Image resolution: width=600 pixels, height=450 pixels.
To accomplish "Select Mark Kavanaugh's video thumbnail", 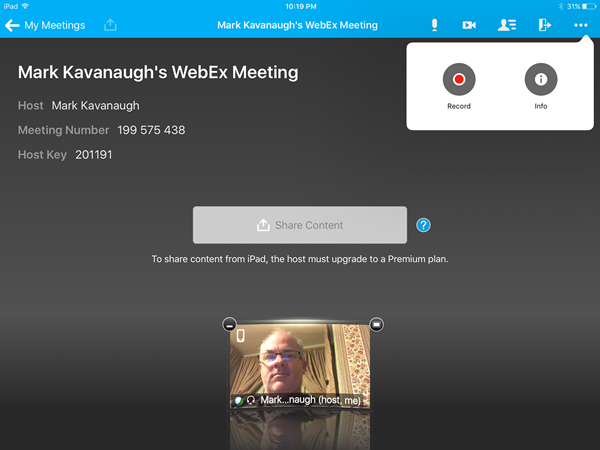I will (x=300, y=367).
